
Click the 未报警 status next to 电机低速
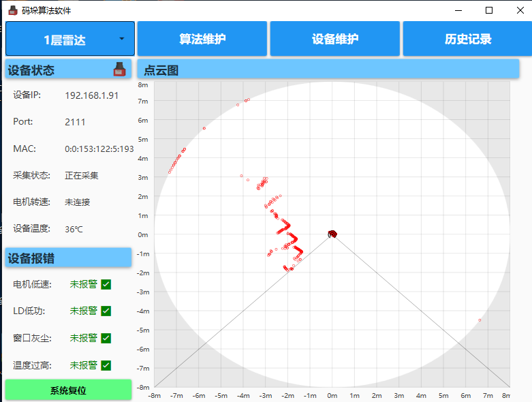(84, 284)
